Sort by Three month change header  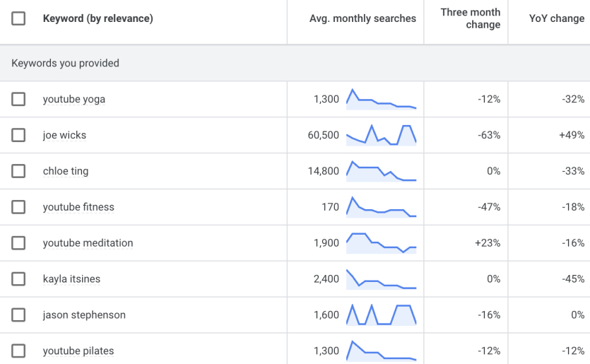[x=471, y=18]
